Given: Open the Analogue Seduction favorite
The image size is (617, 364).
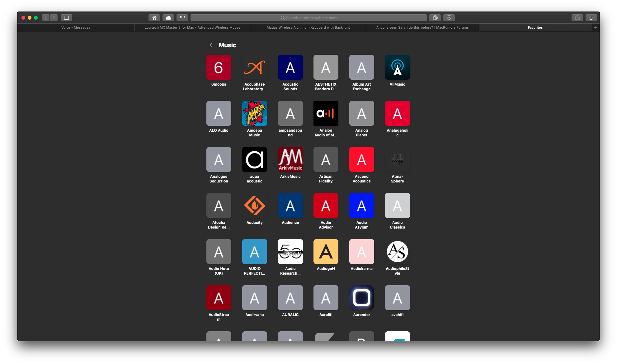Looking at the screenshot, I should click(x=219, y=159).
